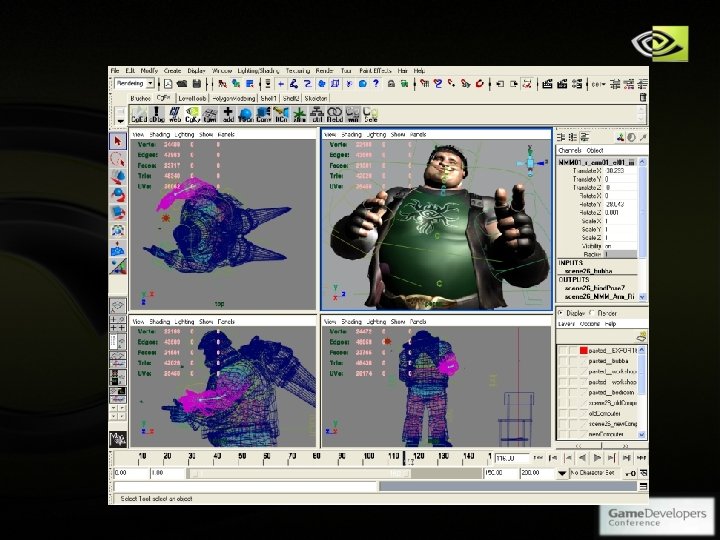Click the ReLd shelf icon
The image size is (720, 540).
click(335, 114)
